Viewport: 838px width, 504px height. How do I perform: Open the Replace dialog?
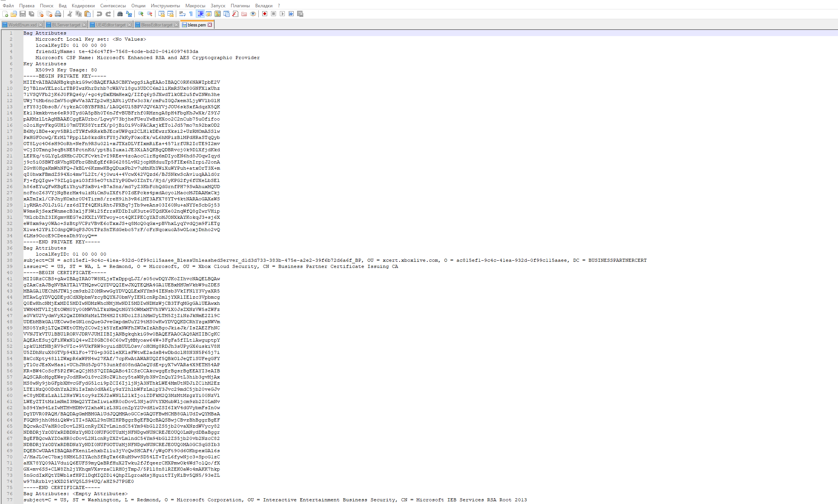point(129,14)
